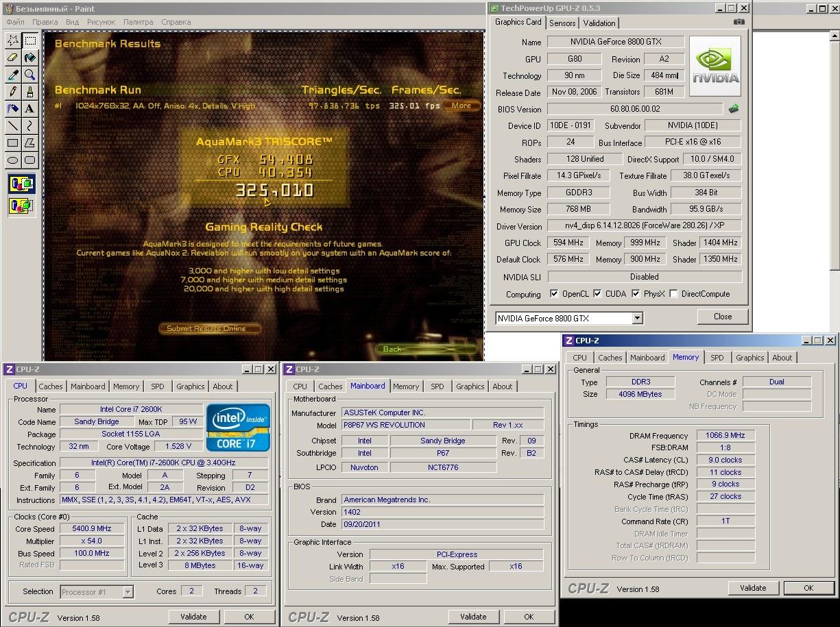Select Paint's rectangular Select tool

pyautogui.click(x=30, y=40)
